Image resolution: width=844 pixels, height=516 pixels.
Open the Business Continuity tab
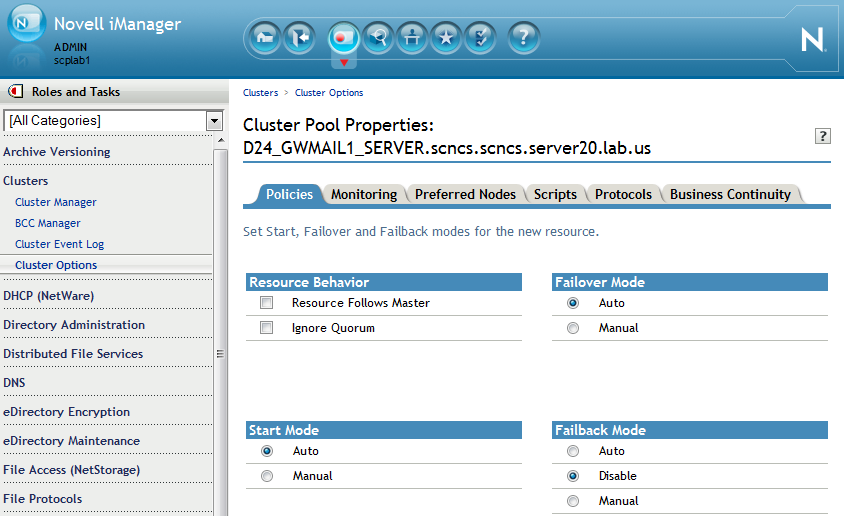point(730,194)
